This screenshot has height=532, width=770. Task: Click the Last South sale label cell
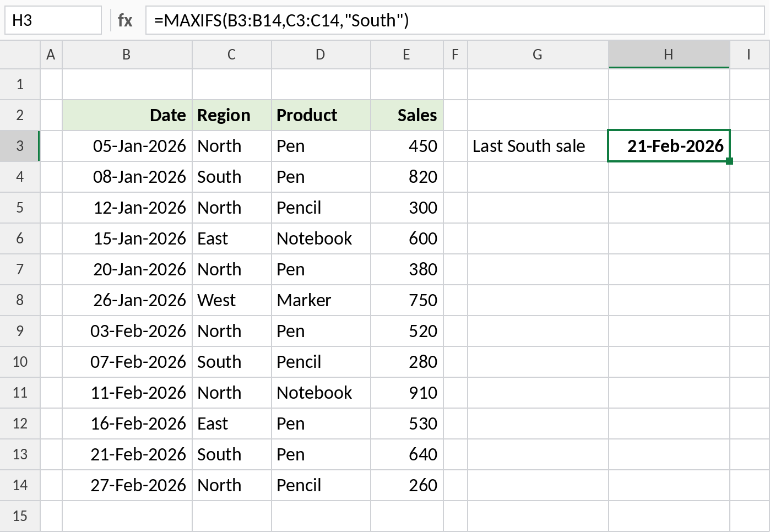pyautogui.click(x=538, y=146)
